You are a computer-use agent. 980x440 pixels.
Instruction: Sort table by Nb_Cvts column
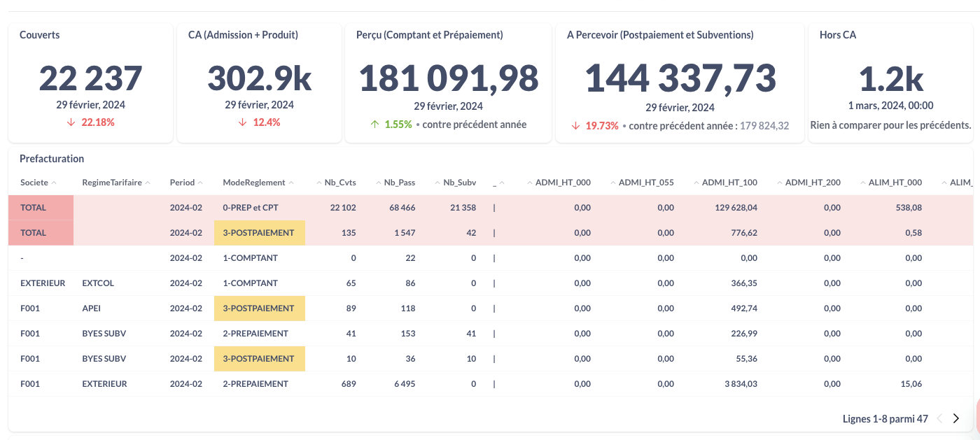(x=339, y=183)
